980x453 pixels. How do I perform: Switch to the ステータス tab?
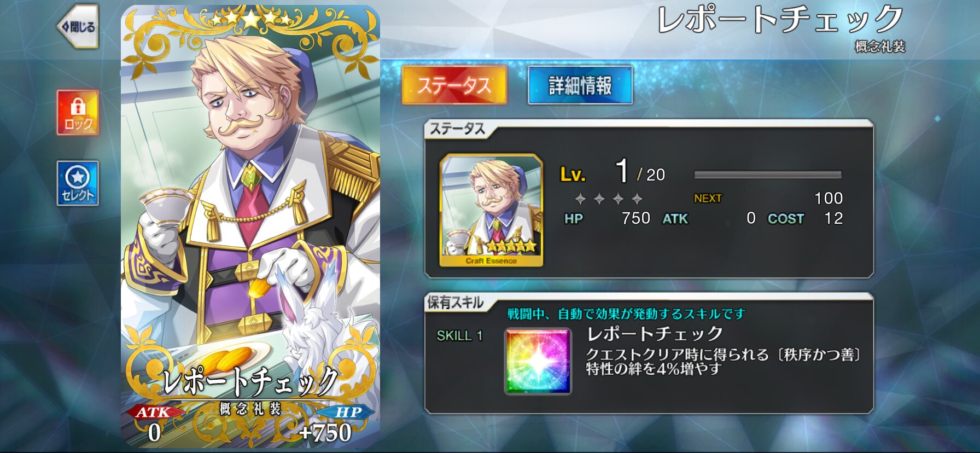[x=454, y=85]
